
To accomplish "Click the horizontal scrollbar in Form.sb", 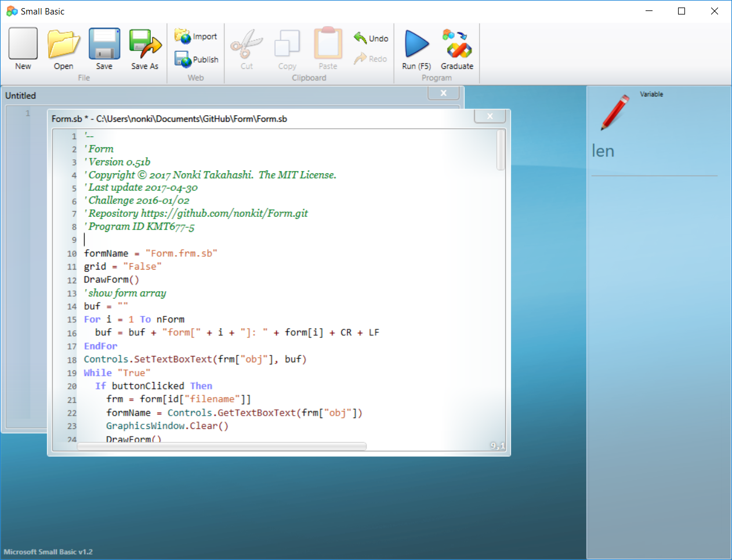I will pyautogui.click(x=222, y=446).
